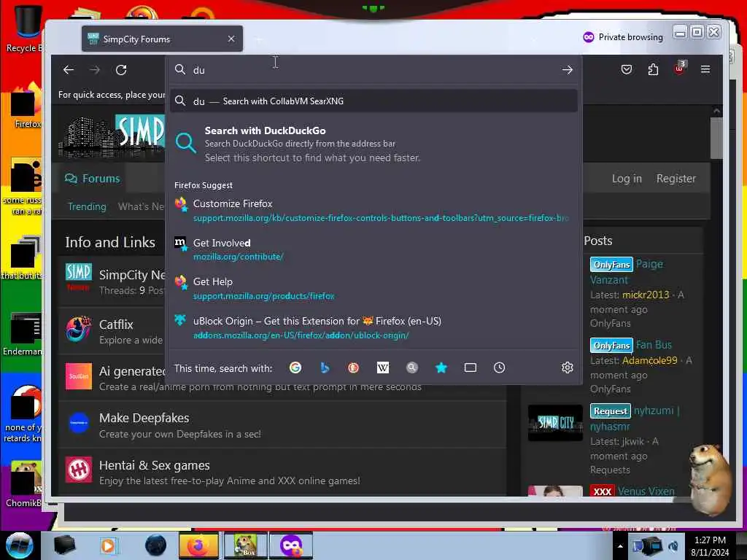Image resolution: width=747 pixels, height=560 pixels.
Task: Search this time with Bing
Action: (325, 367)
